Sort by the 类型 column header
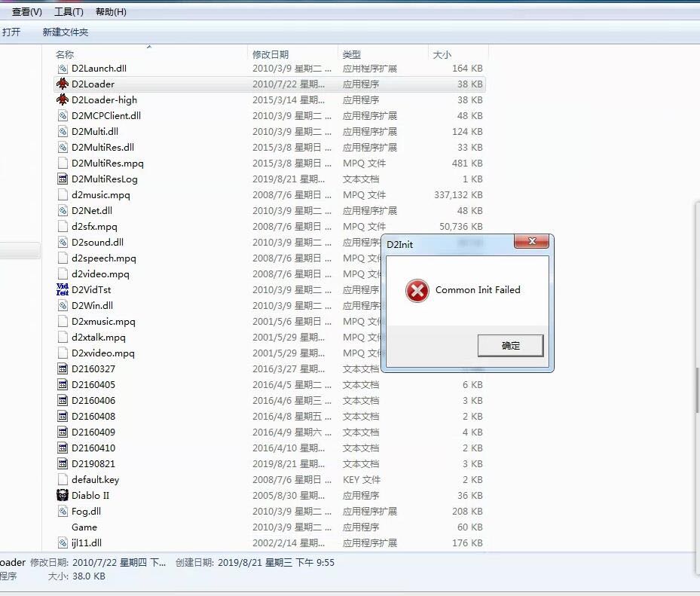The height and width of the screenshot is (596, 700). click(351, 54)
